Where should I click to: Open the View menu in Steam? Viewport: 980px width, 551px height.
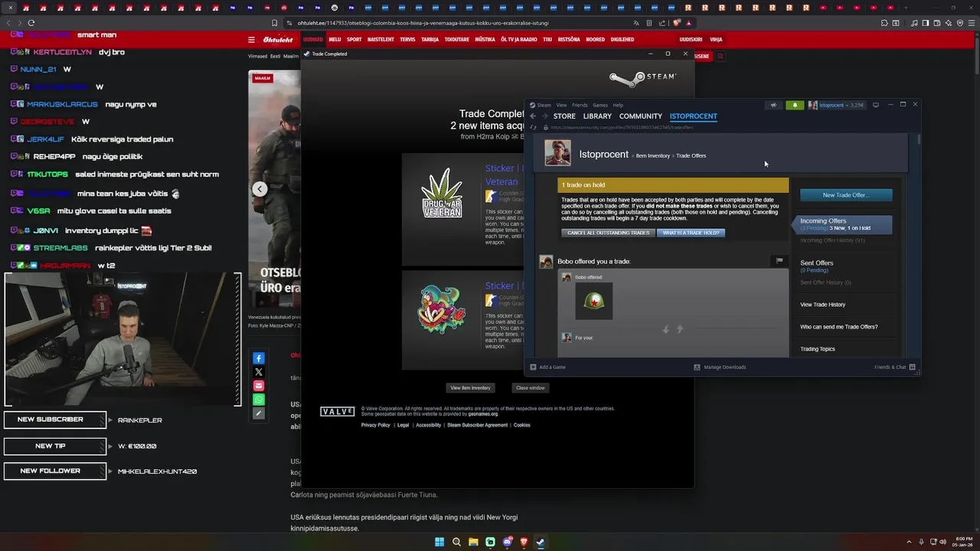pos(561,105)
